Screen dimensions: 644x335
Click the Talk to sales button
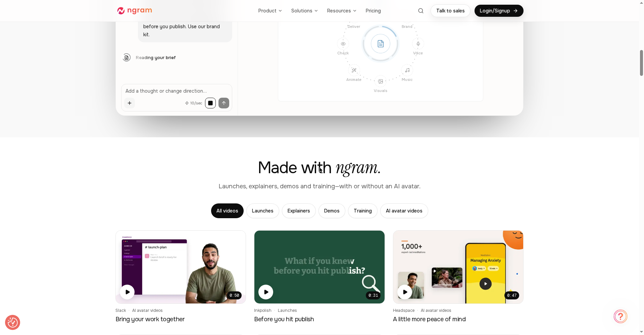(x=450, y=11)
